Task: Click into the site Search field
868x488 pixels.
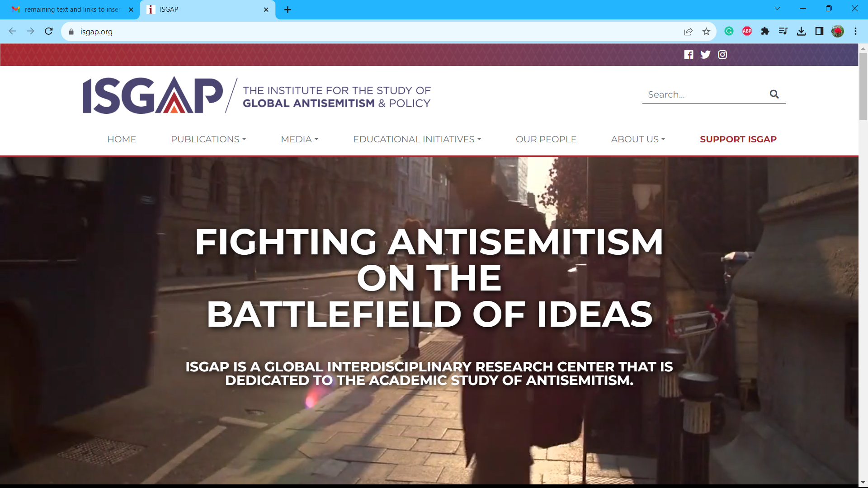Action: (703, 94)
